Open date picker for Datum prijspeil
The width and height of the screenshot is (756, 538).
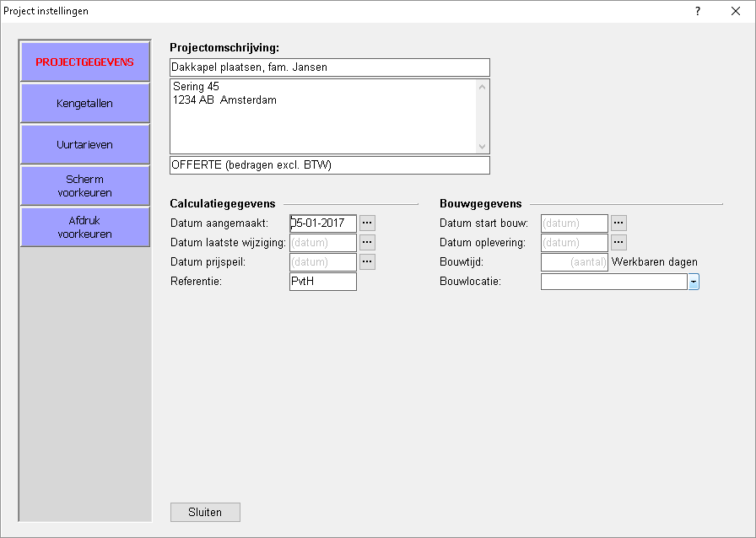(367, 262)
